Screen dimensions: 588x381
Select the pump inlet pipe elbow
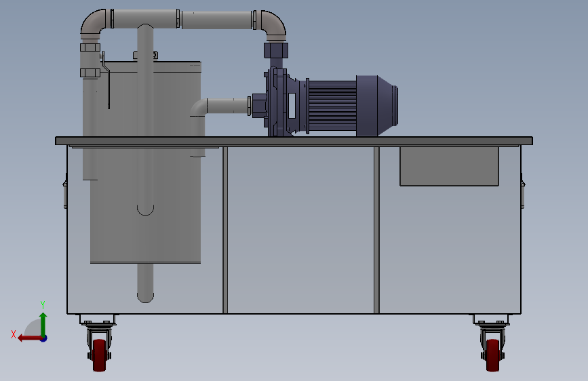click(x=199, y=108)
